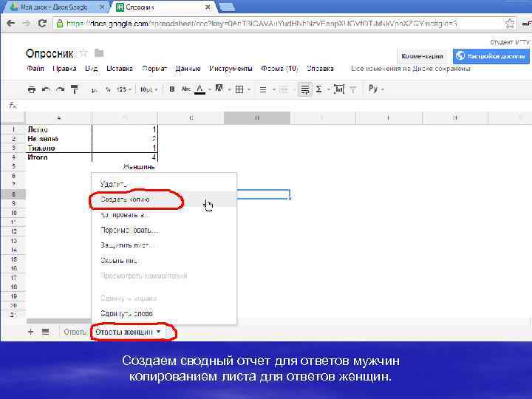Open the Форма (10) menu

279,69
